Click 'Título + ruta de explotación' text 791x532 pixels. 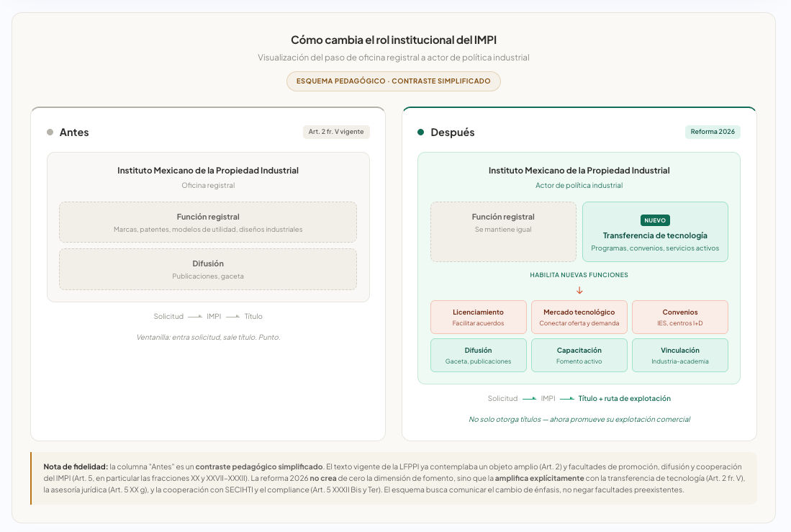[625, 398]
